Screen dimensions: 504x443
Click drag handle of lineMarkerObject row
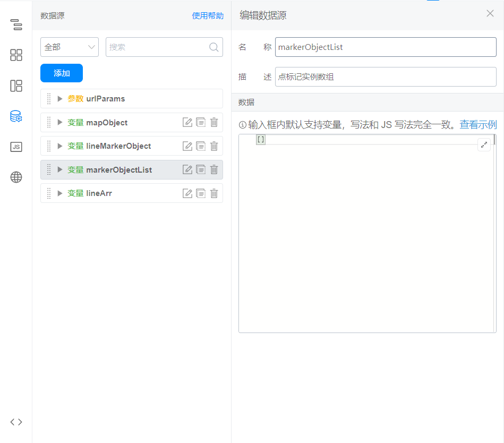[x=49, y=146]
